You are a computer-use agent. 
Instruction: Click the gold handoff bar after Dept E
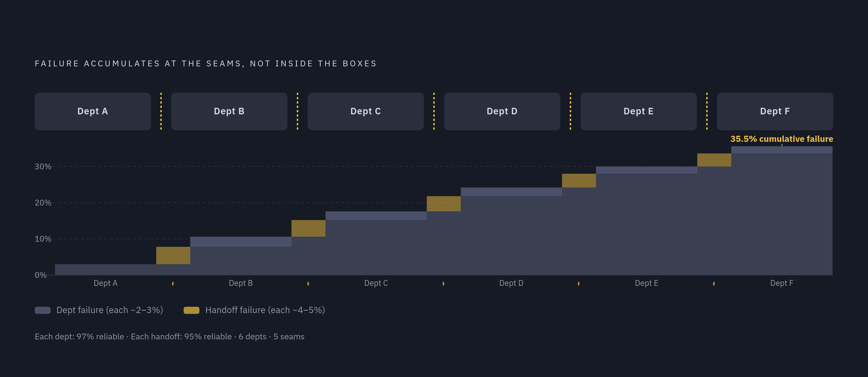pos(714,160)
